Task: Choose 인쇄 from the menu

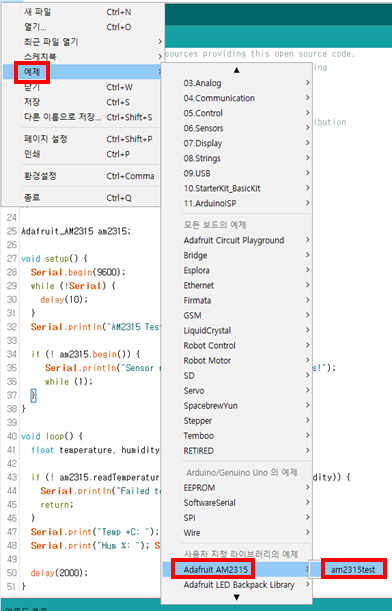Action: pos(82,154)
